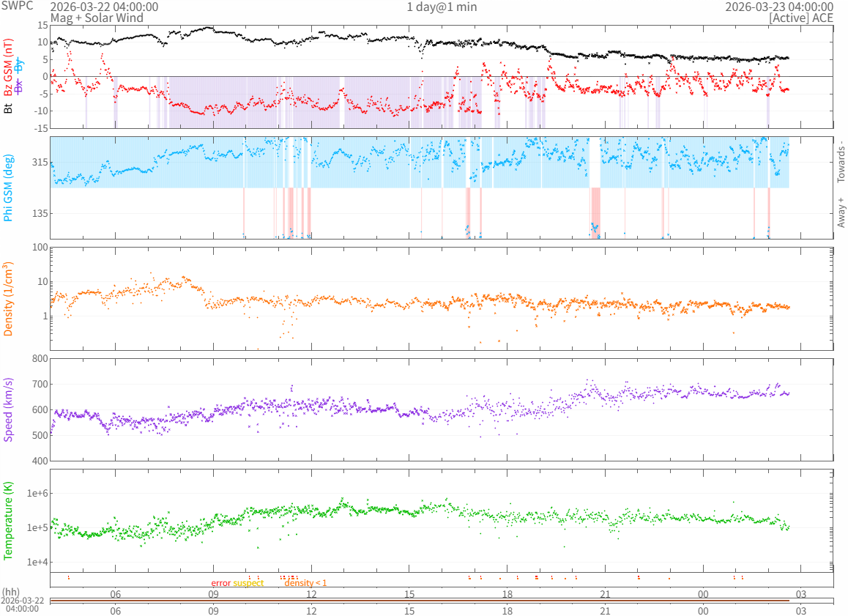Click the 'density < 1' flag legend
The width and height of the screenshot is (848, 616).
pos(305,583)
